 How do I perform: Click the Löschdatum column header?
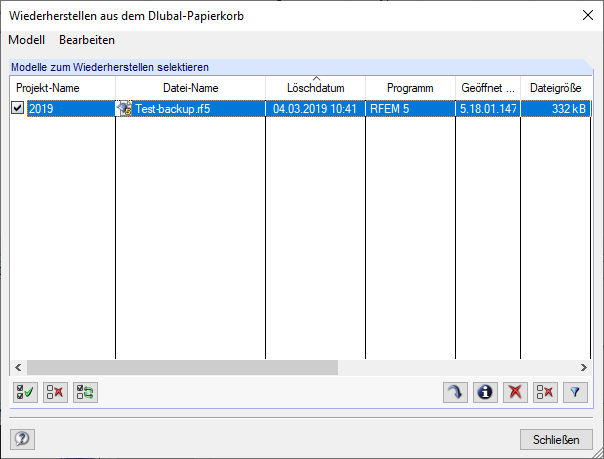[315, 88]
